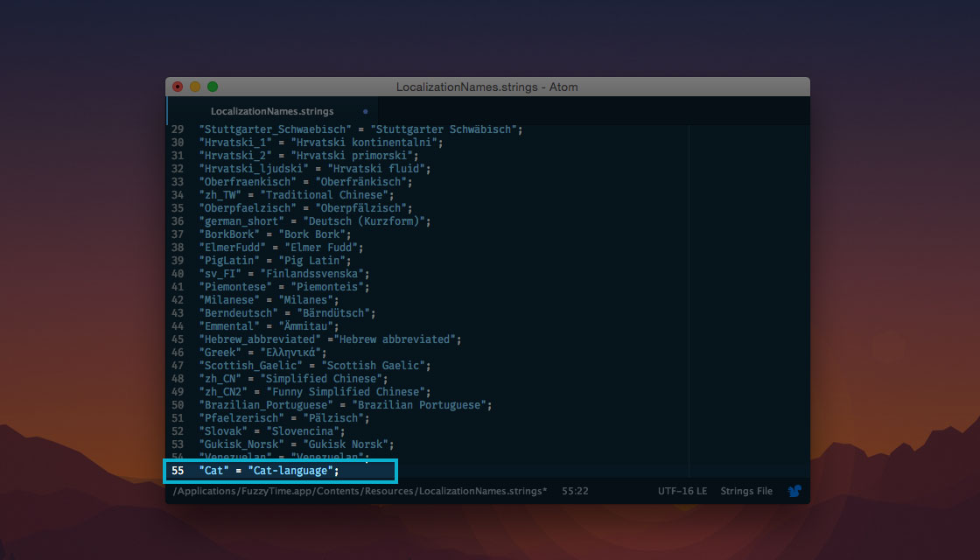
Task: Click the "Traditional Chinese" value text
Action: [325, 195]
